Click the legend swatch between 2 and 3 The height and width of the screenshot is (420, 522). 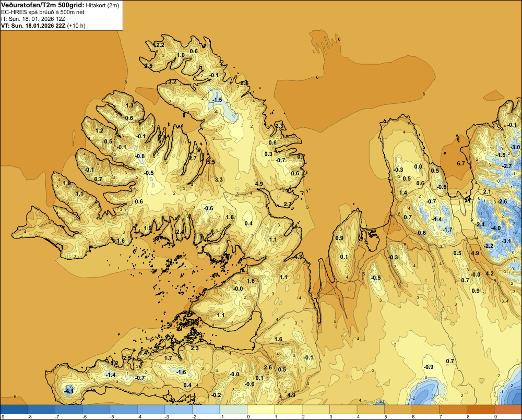coord(316,409)
